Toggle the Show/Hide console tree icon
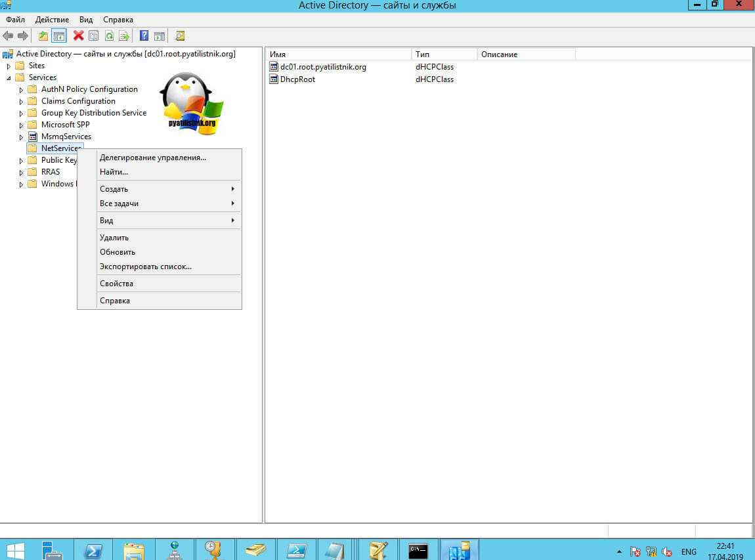This screenshot has height=560, width=755. click(59, 36)
